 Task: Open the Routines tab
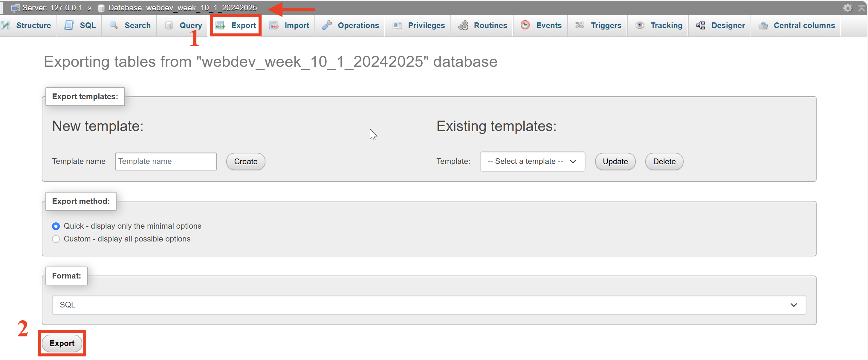click(x=482, y=25)
